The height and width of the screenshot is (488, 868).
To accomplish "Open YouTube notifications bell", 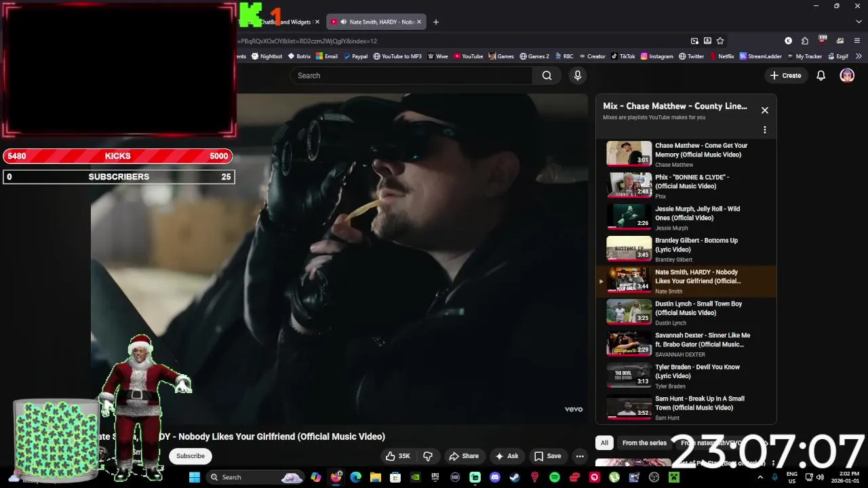I will pos(821,76).
